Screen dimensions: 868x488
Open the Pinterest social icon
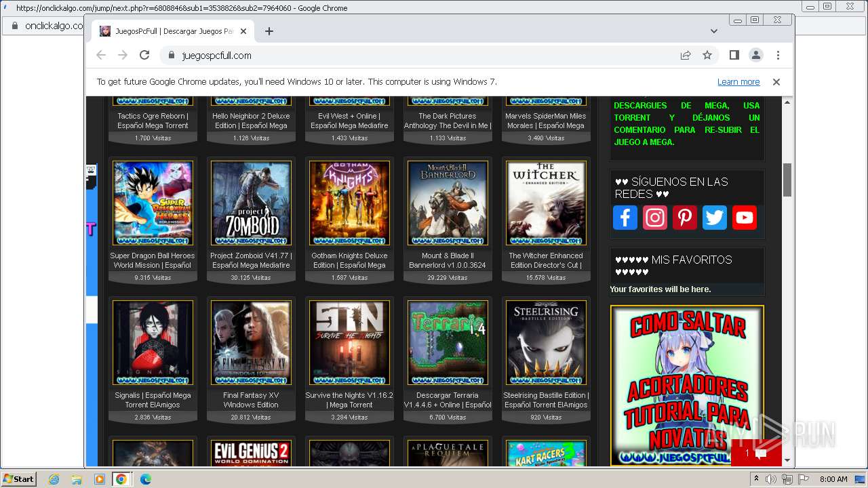[x=685, y=218]
